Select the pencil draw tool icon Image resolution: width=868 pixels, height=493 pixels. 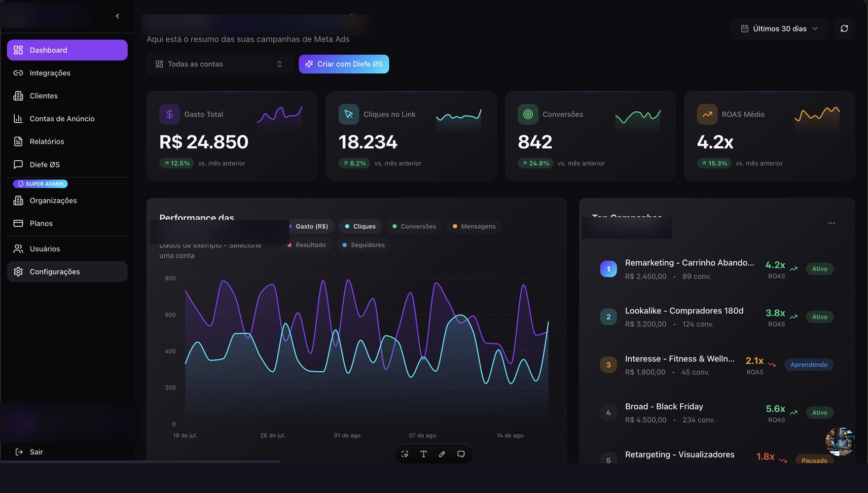click(x=442, y=454)
